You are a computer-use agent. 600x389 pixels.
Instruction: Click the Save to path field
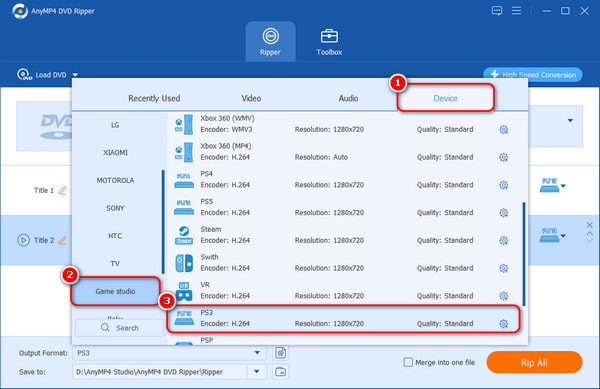[160, 372]
